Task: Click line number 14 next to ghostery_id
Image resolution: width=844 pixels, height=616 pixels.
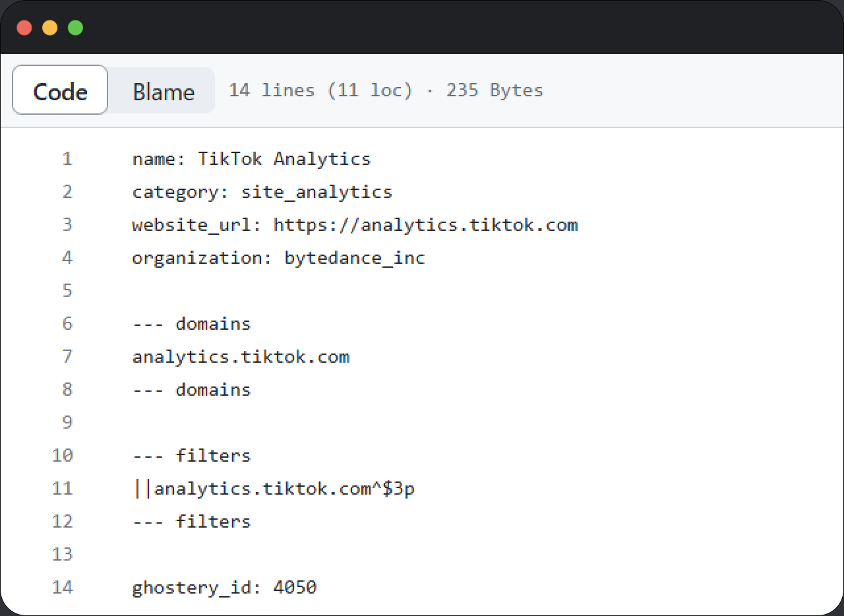Action: pyautogui.click(x=62, y=587)
